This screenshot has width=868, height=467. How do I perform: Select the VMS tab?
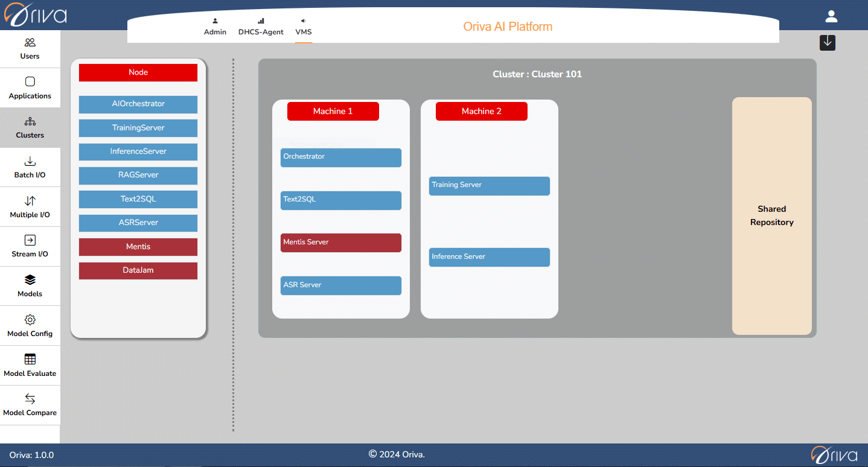click(x=304, y=27)
